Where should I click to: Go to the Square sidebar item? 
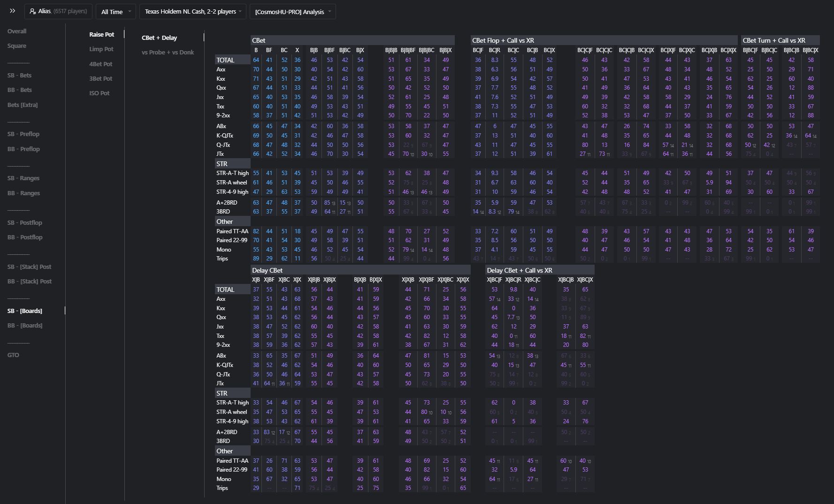pos(17,46)
